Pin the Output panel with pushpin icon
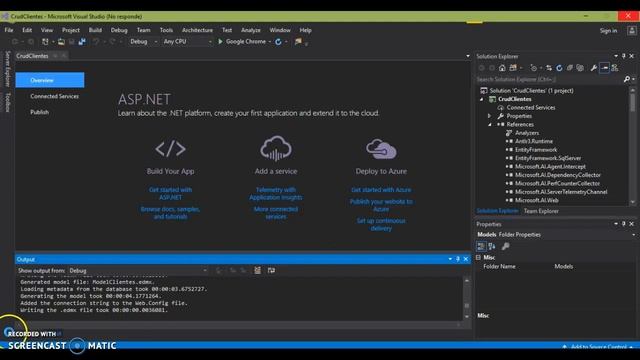640x360 pixels. [x=458, y=259]
